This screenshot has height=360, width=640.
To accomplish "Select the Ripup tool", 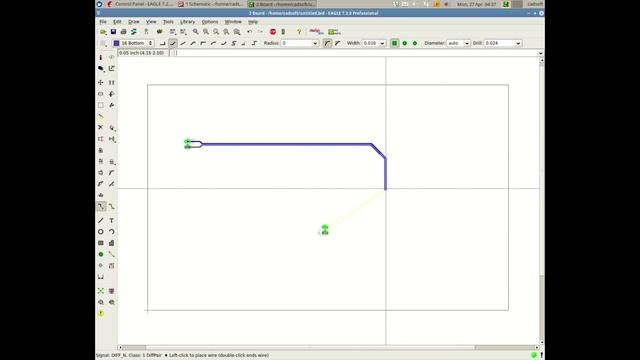I will [x=111, y=207].
